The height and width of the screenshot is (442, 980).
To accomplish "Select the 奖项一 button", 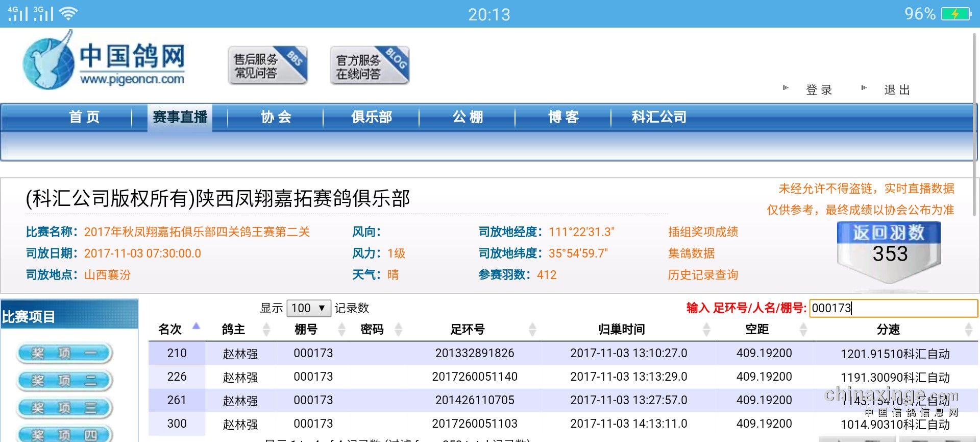I will coord(64,353).
